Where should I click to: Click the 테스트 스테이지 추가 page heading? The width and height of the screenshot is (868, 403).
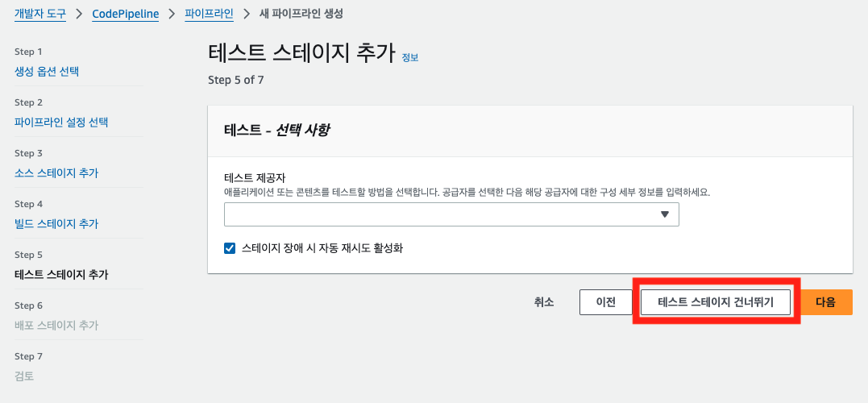tap(301, 53)
